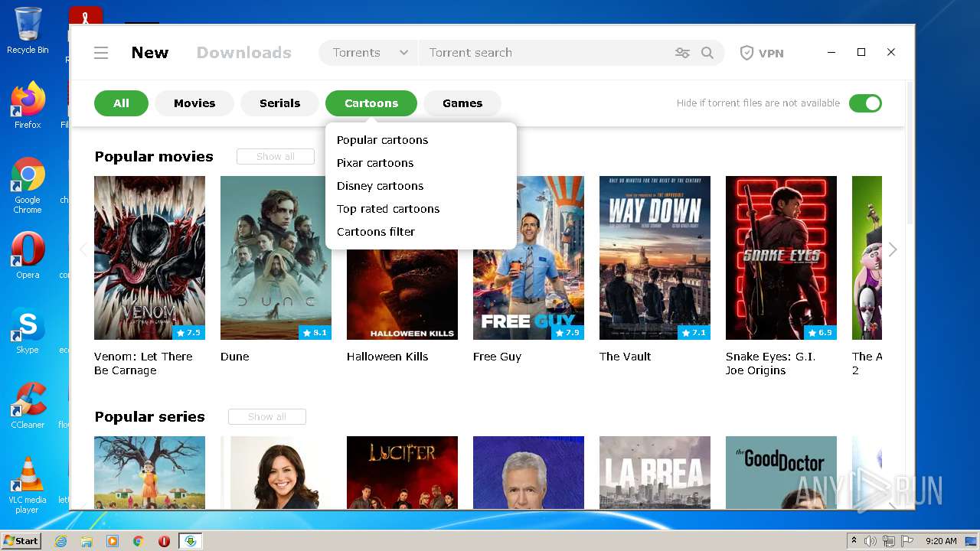The image size is (980, 551).
Task: Click Opera icon in taskbar
Action: click(x=164, y=541)
